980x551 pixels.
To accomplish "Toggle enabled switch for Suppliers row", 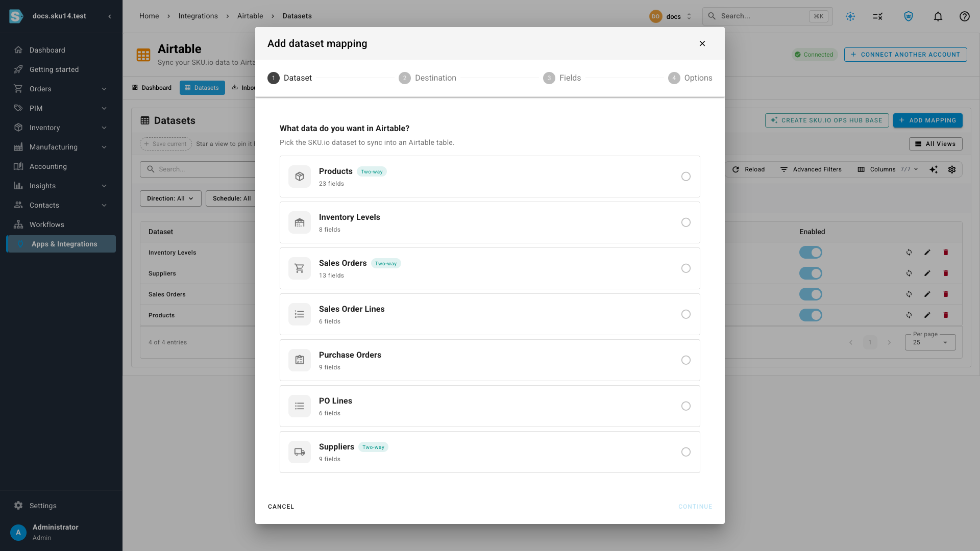I will [811, 273].
